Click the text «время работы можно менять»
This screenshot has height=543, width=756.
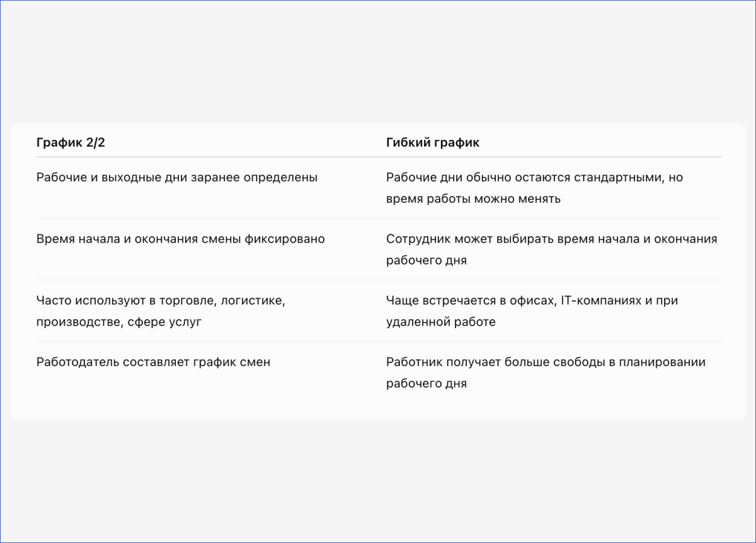473,198
